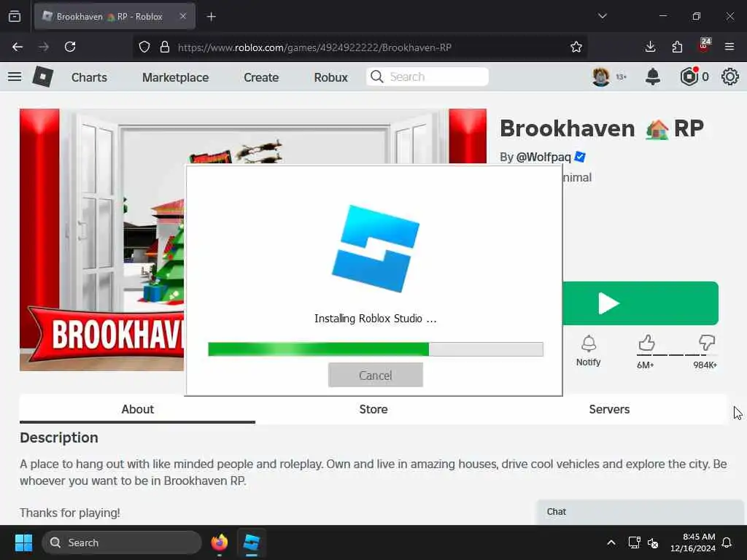Viewport: 747px width, 560px height.
Task: Go to the Roblox home logo
Action: [43, 77]
